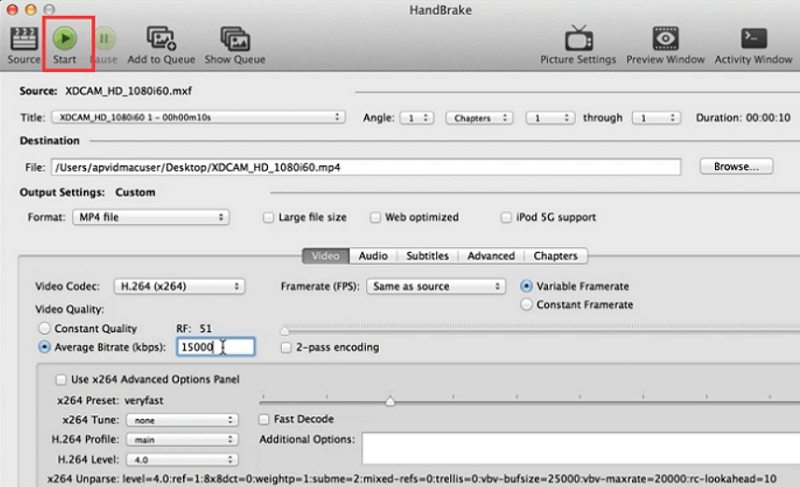
Task: Click the Average Bitrate kbps input field
Action: pos(216,347)
